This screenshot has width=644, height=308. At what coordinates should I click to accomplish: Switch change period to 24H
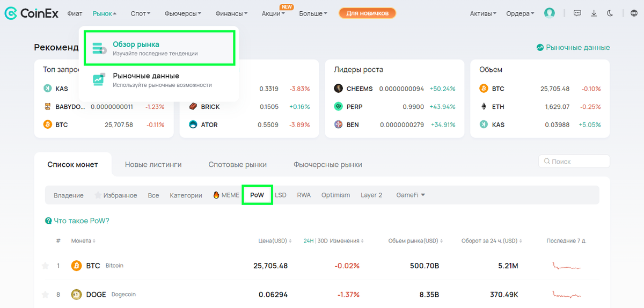click(x=309, y=241)
